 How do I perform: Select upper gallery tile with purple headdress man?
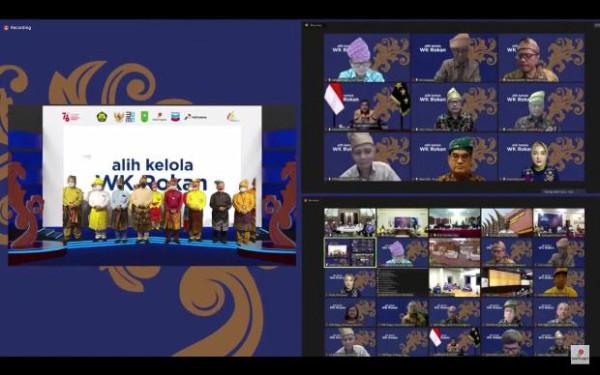pyautogui.click(x=367, y=58)
